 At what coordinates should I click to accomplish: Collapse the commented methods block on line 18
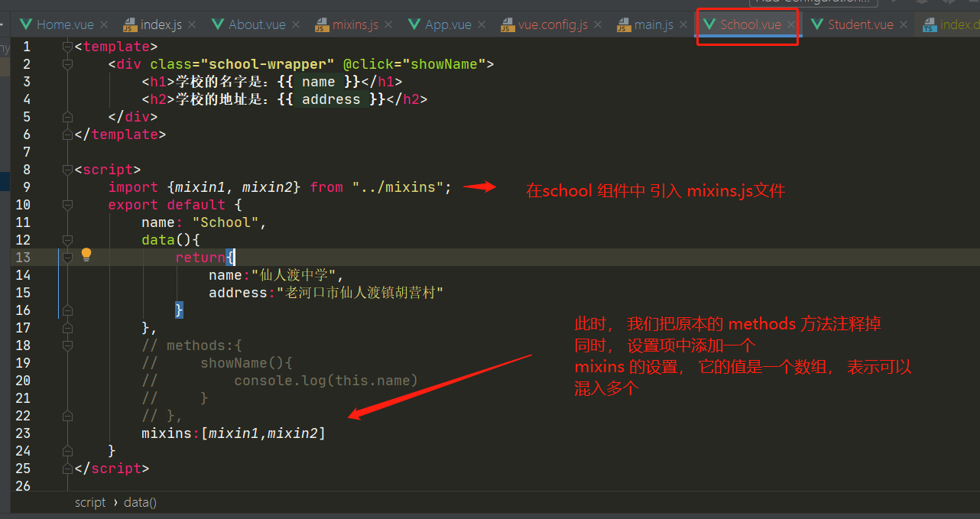[x=67, y=346]
